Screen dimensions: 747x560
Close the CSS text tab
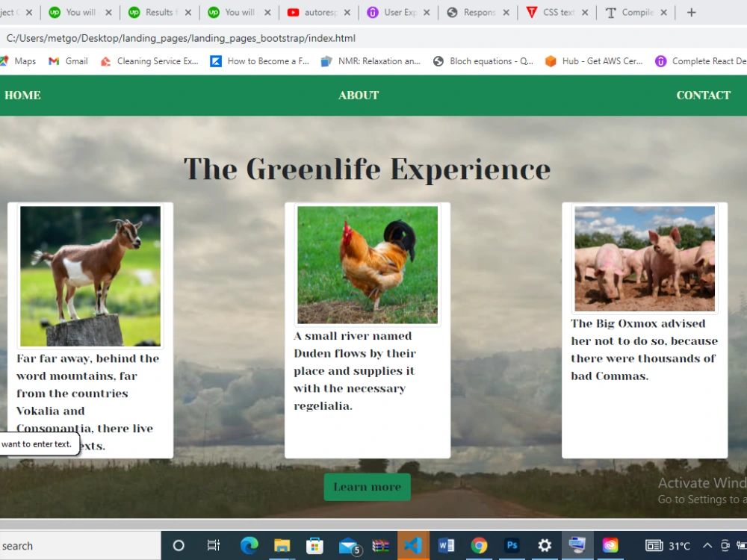point(585,13)
